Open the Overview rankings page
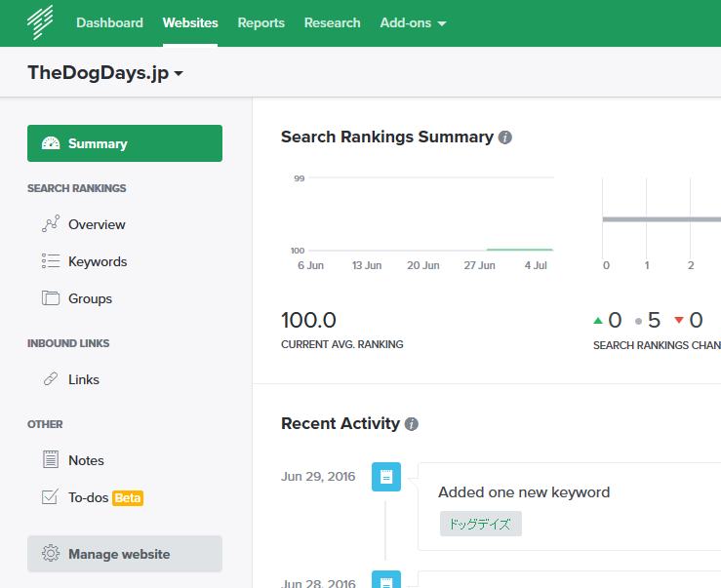Image resolution: width=721 pixels, height=588 pixels. (97, 224)
